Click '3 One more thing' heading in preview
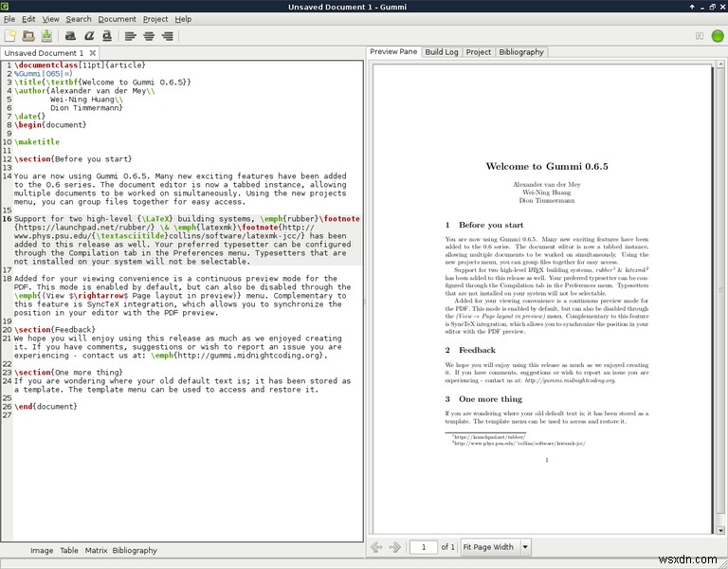 483,399
